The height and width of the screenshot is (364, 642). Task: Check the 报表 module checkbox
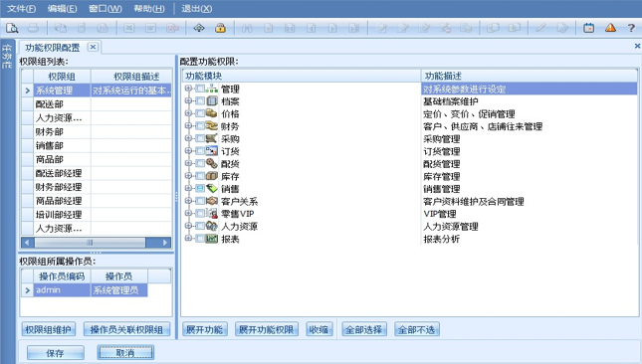pos(200,238)
